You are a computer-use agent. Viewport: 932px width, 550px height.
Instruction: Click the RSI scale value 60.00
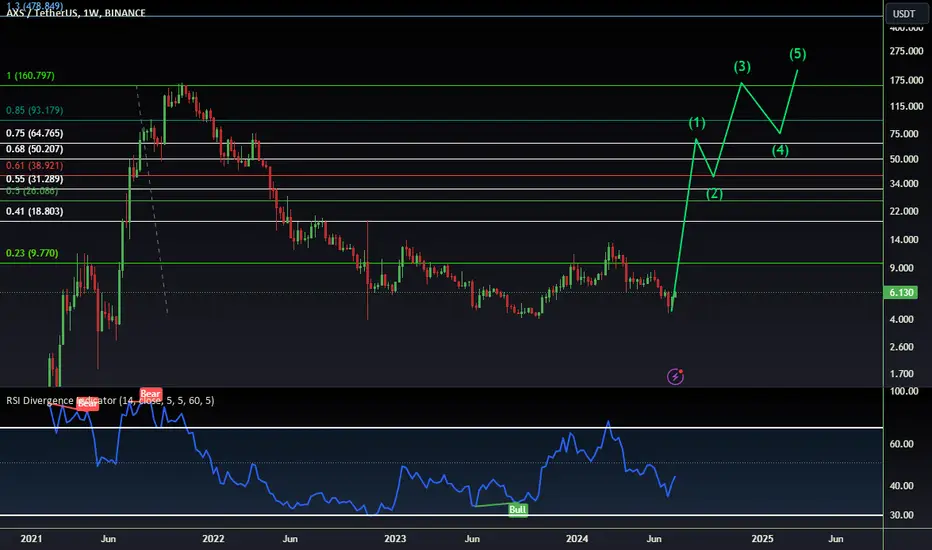pyautogui.click(x=901, y=444)
